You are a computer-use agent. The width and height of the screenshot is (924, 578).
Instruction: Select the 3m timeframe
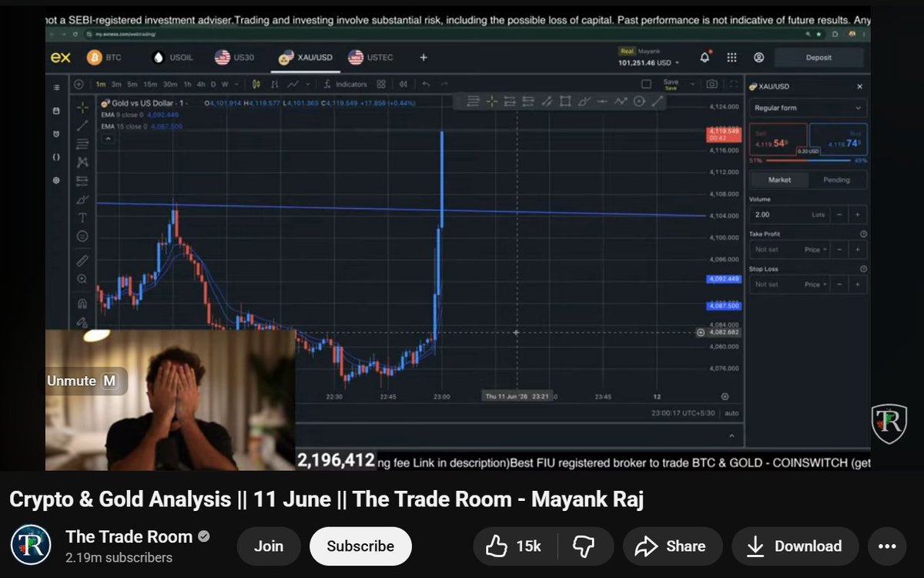[116, 84]
